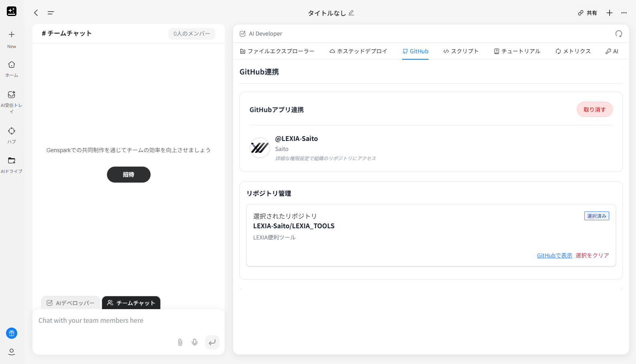Select the AI tab with key icon
Screen dimensions: 636x364
pos(612,51)
